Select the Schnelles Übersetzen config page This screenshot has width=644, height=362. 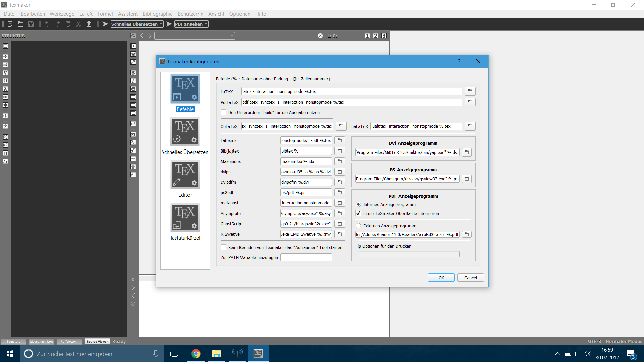185,136
